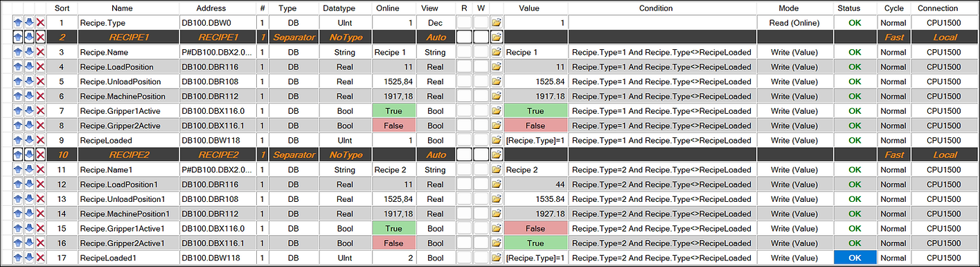
Task: Open Cycle 'Normal' cell for sort 17 RecipeLoaded1
Action: [x=894, y=257]
